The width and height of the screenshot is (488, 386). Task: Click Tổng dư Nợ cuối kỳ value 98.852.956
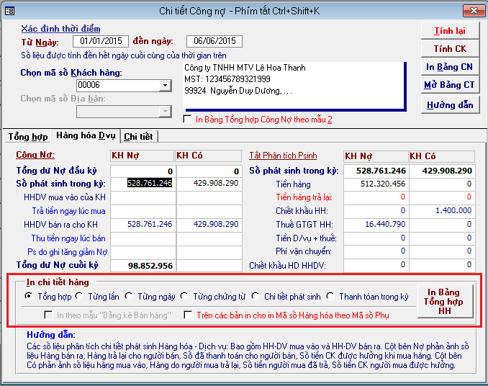(144, 266)
